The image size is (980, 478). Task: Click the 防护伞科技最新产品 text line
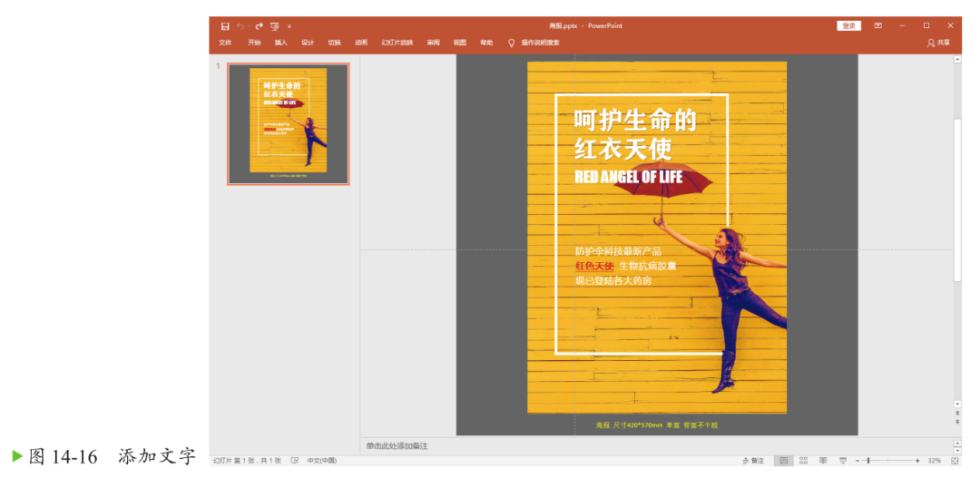coord(618,252)
